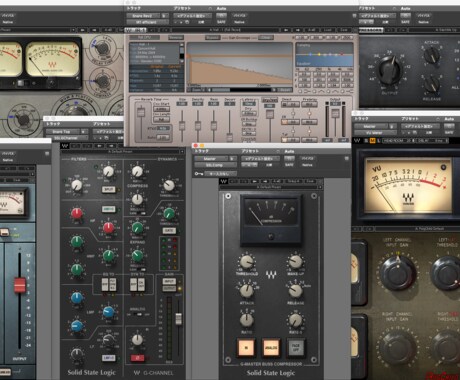
Task: Toggle Reverse button in IR reverb plugin
Action: pos(176,37)
